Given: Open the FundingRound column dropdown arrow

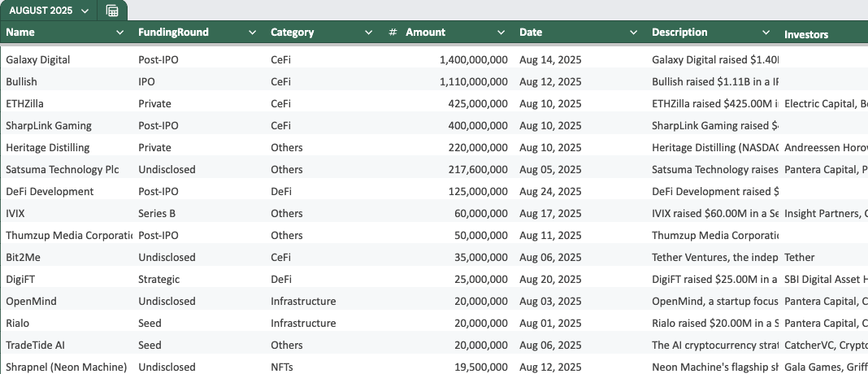Looking at the screenshot, I should 252,33.
